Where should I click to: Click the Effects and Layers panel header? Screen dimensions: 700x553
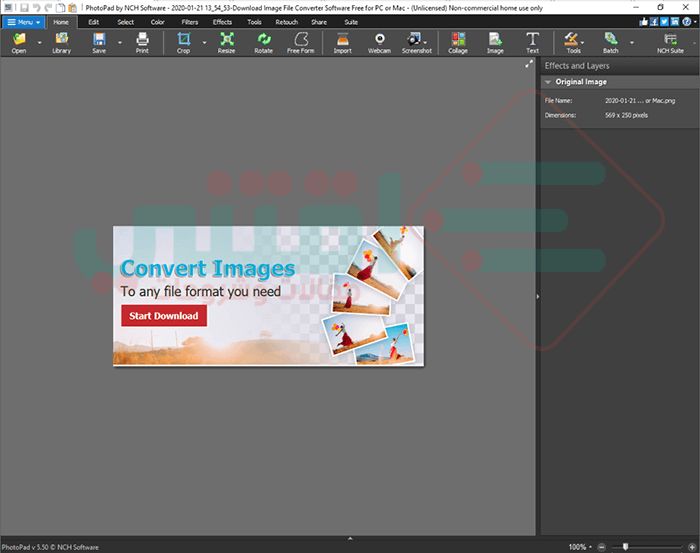(620, 66)
